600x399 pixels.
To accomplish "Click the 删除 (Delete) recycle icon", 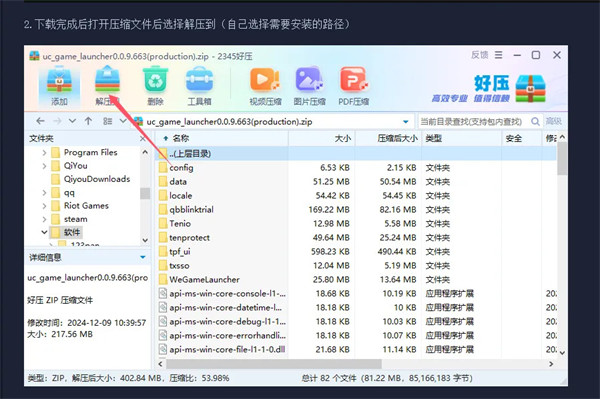I will coord(155,86).
